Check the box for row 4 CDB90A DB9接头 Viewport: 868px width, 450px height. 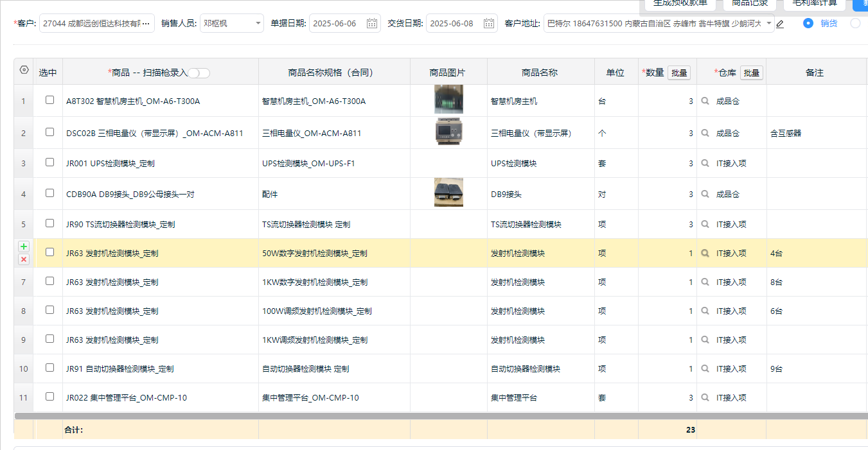49,193
